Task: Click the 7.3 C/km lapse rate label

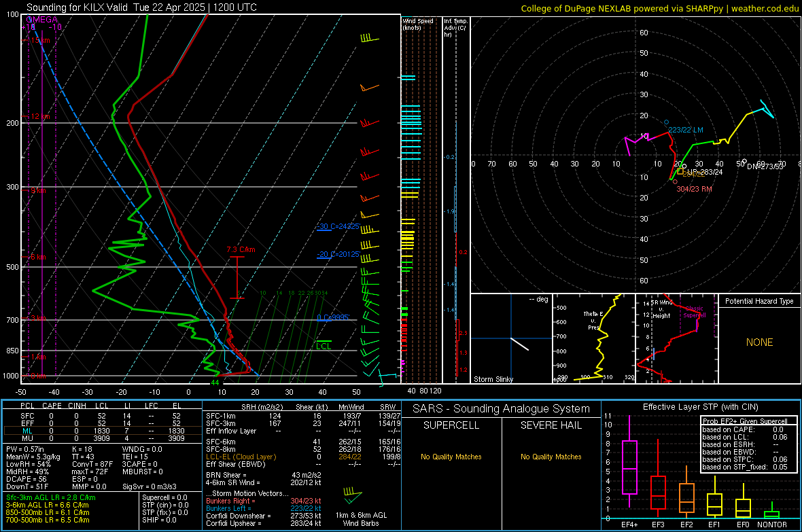Action: pos(241,249)
